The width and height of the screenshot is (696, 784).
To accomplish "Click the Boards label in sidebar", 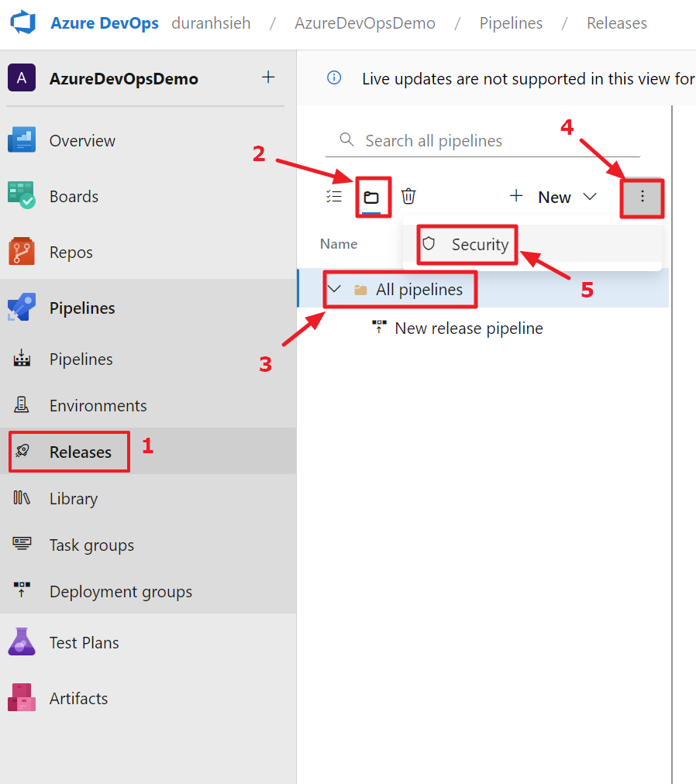I will pyautogui.click(x=74, y=197).
